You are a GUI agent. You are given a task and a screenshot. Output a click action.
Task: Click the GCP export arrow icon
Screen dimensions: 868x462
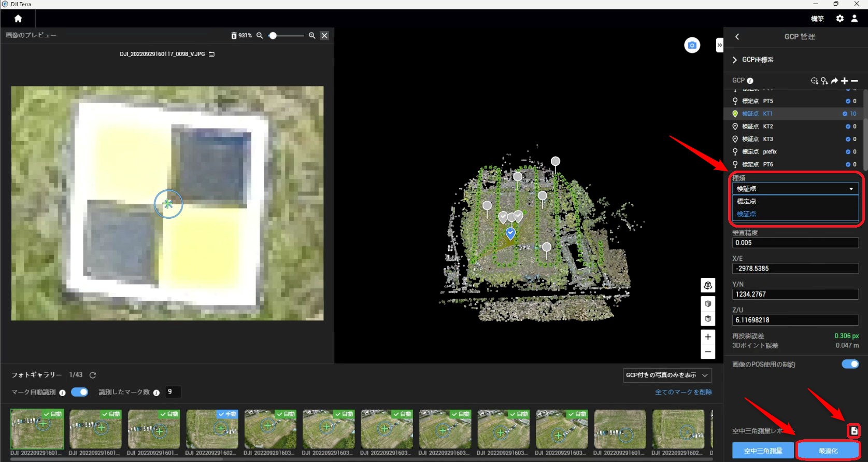pyautogui.click(x=834, y=81)
